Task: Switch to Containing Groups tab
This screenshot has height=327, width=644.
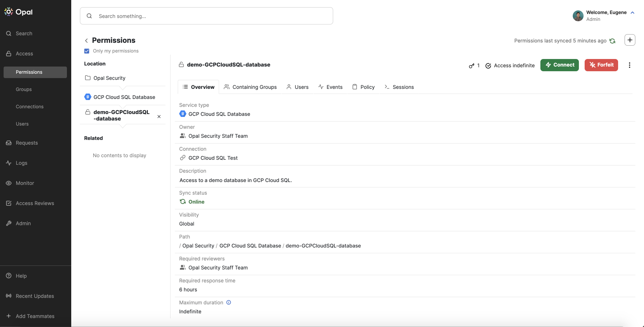Action: click(250, 87)
